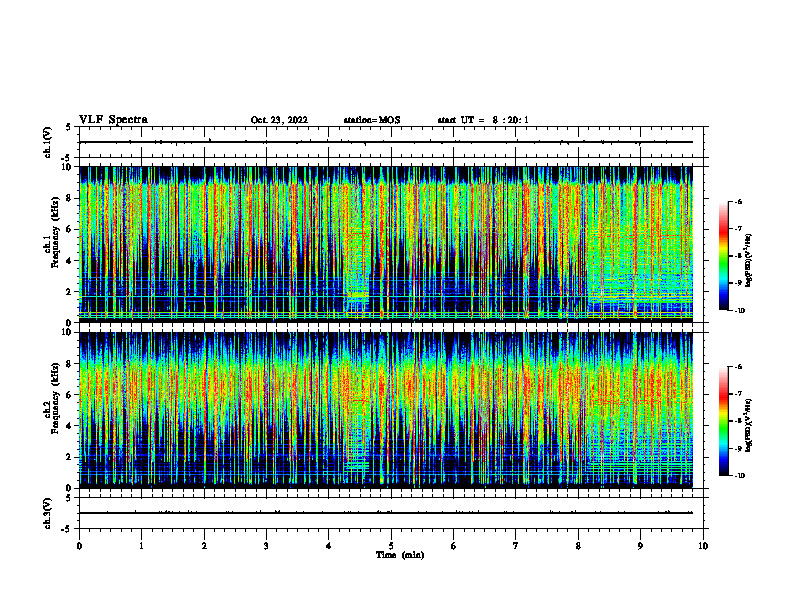This screenshot has width=792, height=612.
Task: Click the "-6" label on ch.1 colorbar
Action: 738,202
